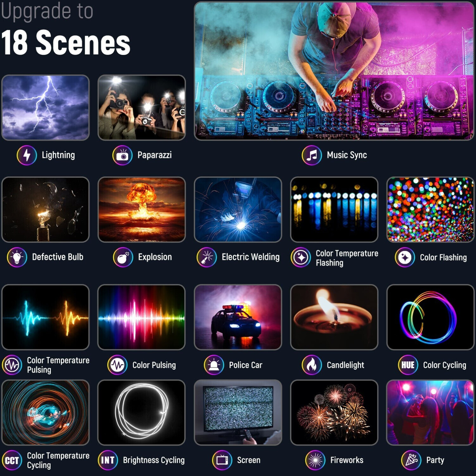Select the Defective Bulb icon
The width and height of the screenshot is (476, 476).
tap(17, 257)
